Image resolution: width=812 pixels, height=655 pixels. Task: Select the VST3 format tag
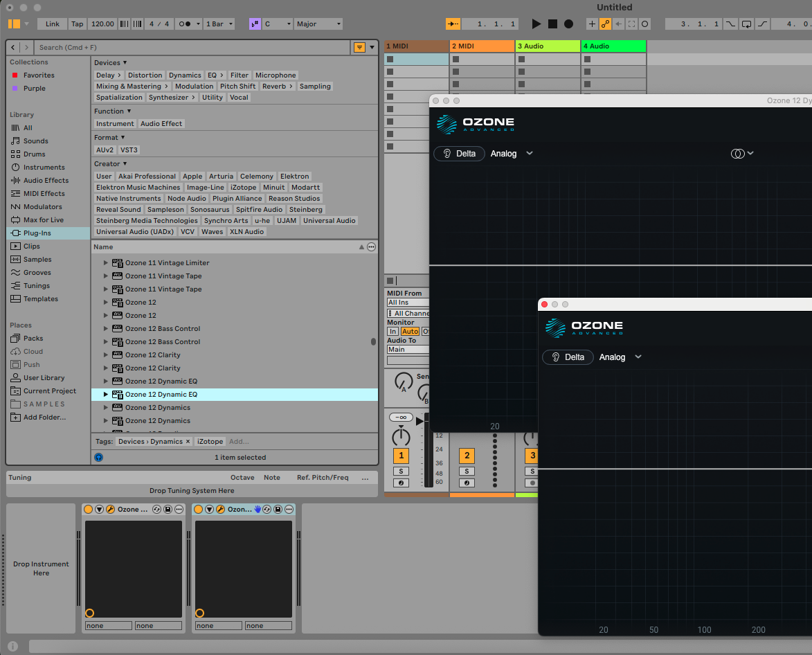[129, 150]
